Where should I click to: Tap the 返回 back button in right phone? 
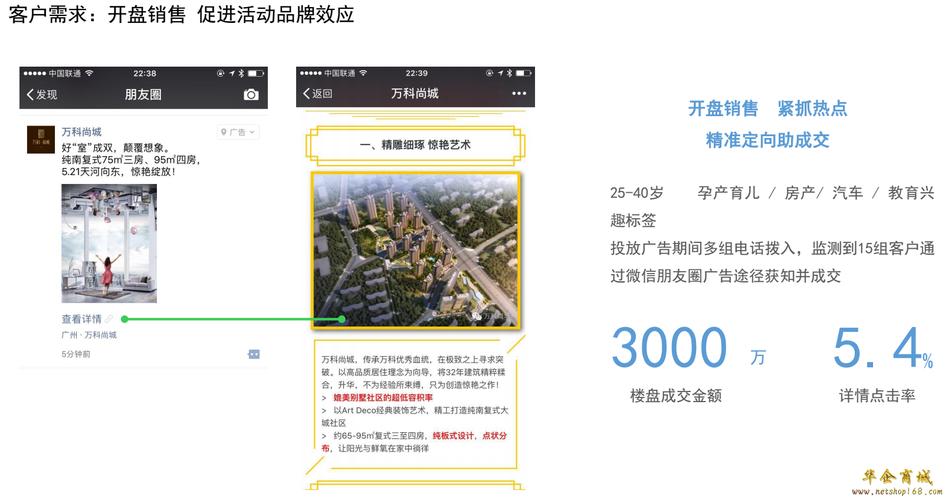tap(318, 93)
